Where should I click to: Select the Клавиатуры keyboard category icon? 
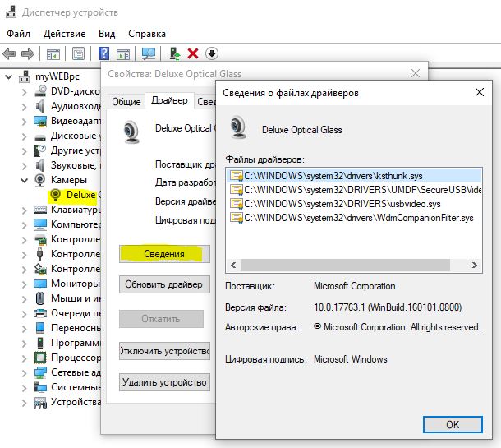pyautogui.click(x=40, y=210)
